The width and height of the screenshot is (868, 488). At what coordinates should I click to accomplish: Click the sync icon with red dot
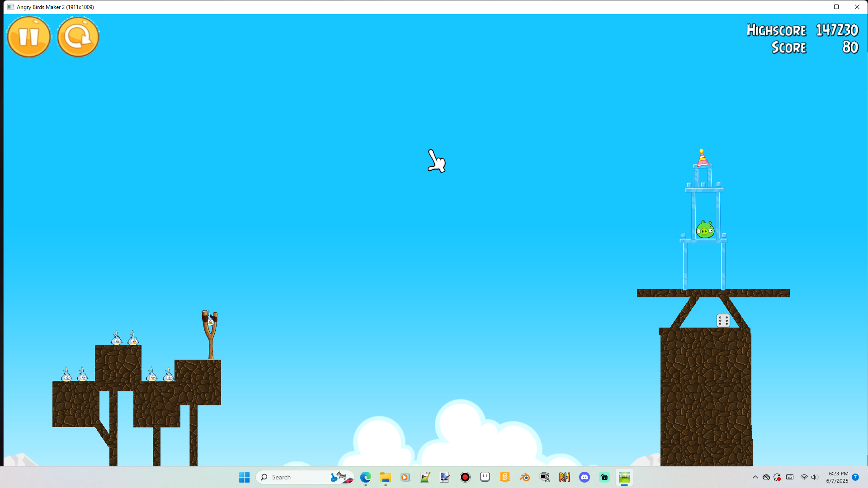click(x=777, y=477)
